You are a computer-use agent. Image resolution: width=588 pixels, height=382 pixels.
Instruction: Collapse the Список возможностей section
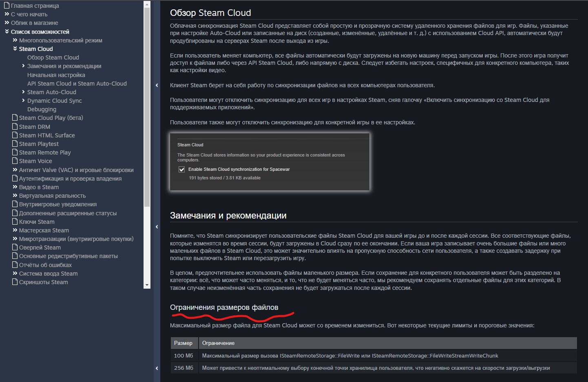tap(7, 31)
